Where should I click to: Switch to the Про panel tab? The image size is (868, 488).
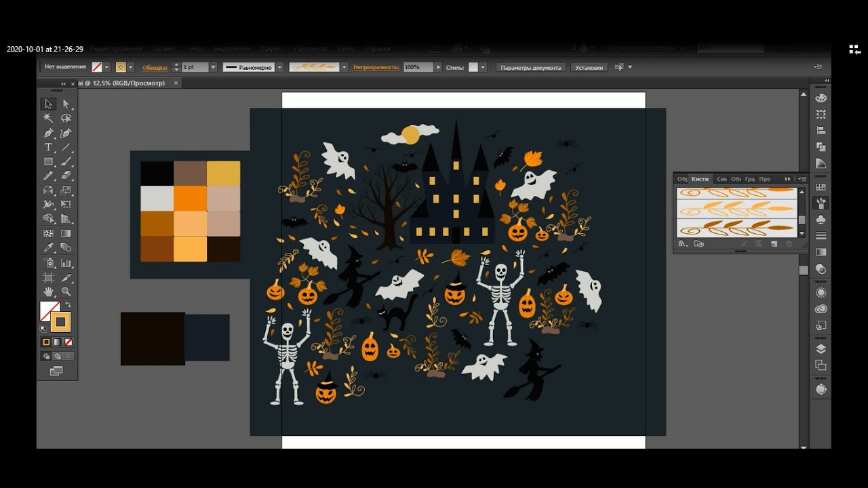765,179
